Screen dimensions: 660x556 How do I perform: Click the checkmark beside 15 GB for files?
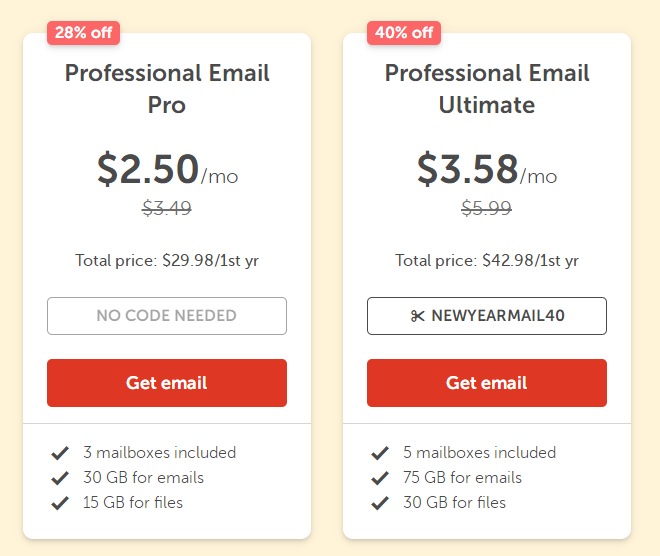point(60,503)
